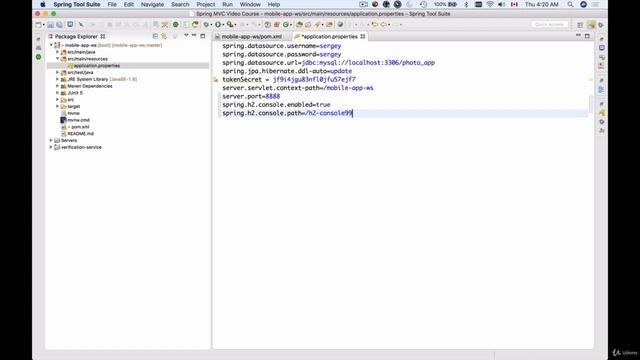The height and width of the screenshot is (360, 640).
Task: Open the Debug dropdown arrow
Action: pyautogui.click(x=211, y=25)
